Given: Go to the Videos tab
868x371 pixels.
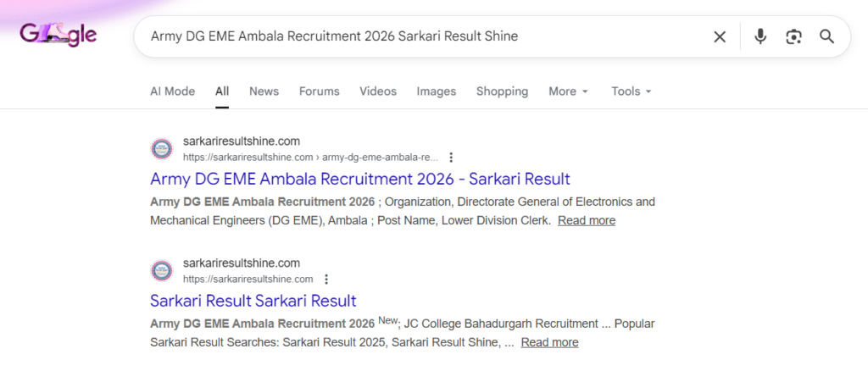Looking at the screenshot, I should pyautogui.click(x=377, y=91).
